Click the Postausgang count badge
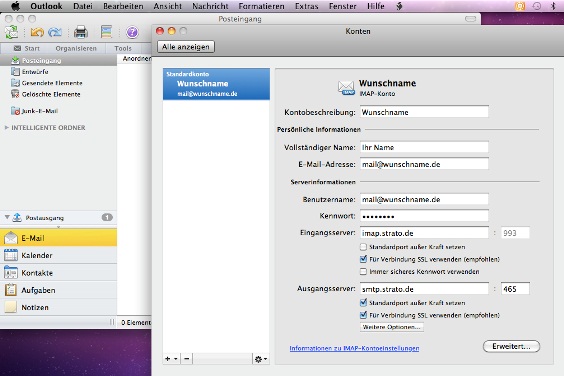The image size is (564, 376). 107,217
